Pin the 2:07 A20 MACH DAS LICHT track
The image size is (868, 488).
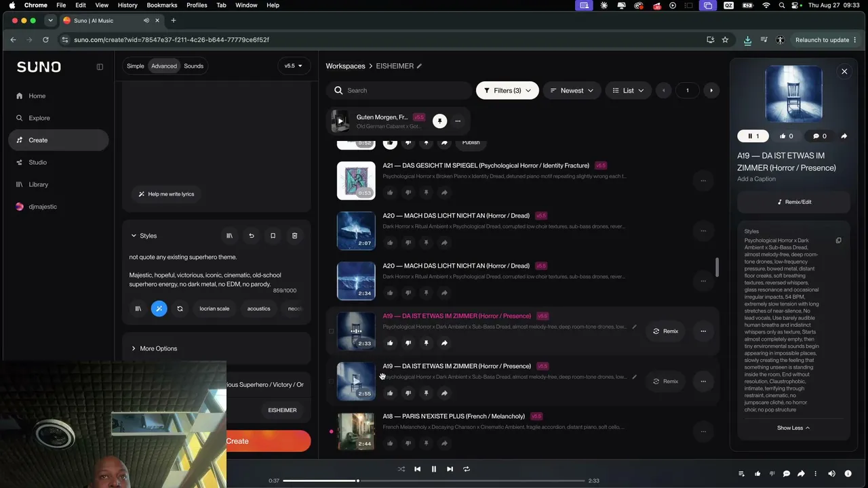tap(426, 243)
